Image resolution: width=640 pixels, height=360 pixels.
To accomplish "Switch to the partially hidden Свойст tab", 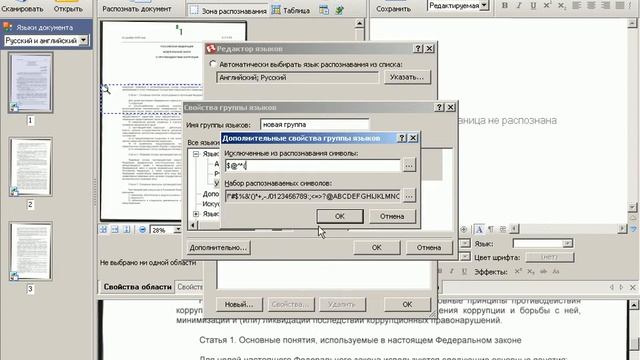I will click(189, 287).
